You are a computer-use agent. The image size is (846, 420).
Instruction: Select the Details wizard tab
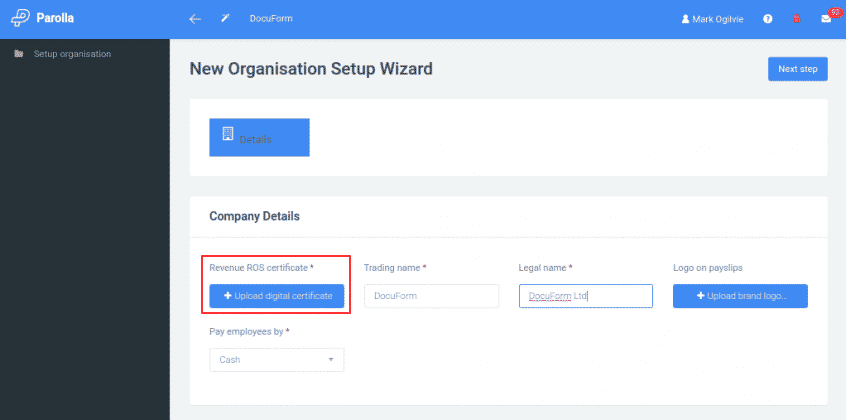click(x=259, y=138)
